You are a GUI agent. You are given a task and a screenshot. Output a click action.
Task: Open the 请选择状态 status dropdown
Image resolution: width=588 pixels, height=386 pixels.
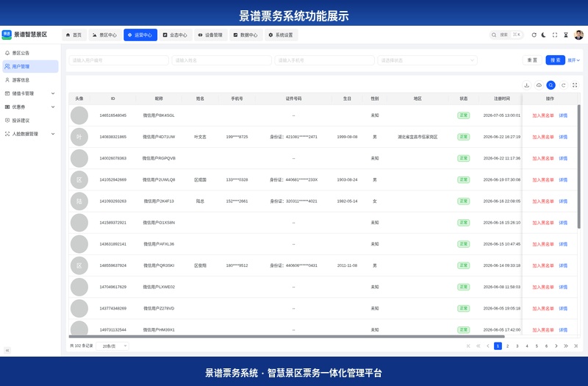tap(428, 60)
